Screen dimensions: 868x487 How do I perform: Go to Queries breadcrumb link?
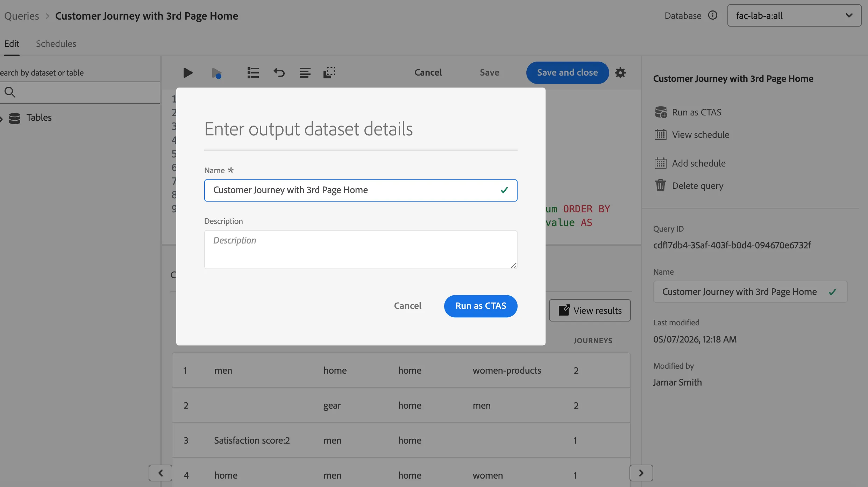(x=21, y=16)
